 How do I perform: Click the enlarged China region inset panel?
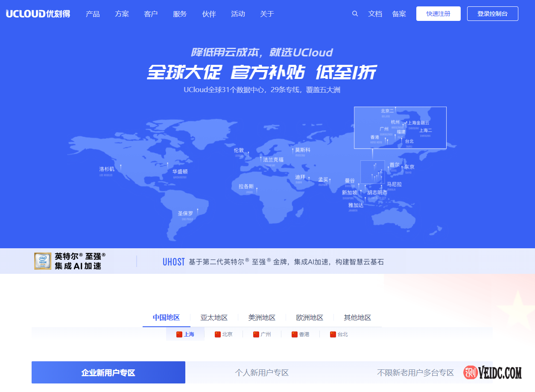(x=400, y=128)
